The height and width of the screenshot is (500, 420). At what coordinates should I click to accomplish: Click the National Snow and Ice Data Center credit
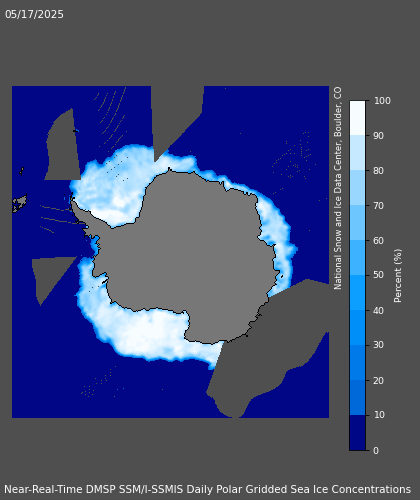[338, 188]
